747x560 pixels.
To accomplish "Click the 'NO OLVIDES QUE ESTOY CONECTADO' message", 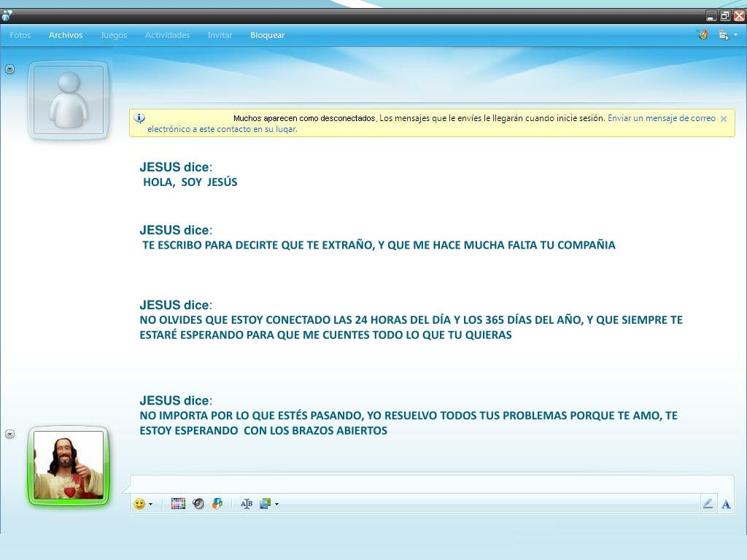I will 411,327.
